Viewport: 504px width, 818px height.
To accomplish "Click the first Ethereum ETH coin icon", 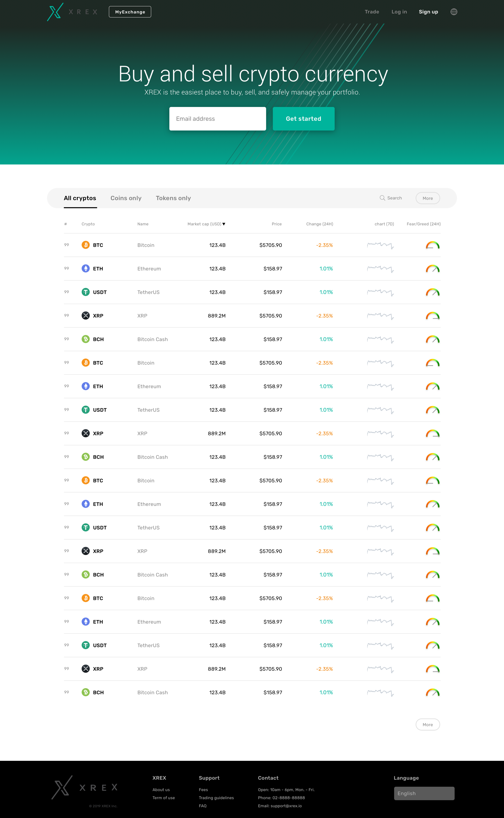I will pos(86,269).
